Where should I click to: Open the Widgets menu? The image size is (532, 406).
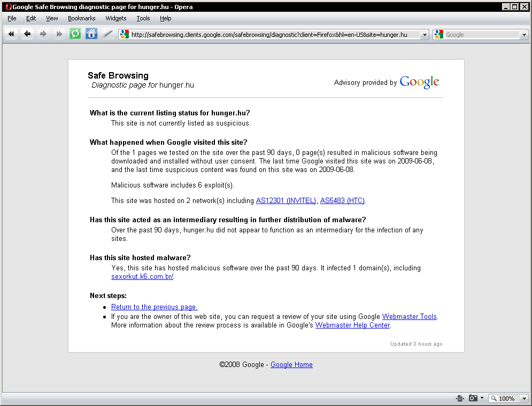coord(115,18)
